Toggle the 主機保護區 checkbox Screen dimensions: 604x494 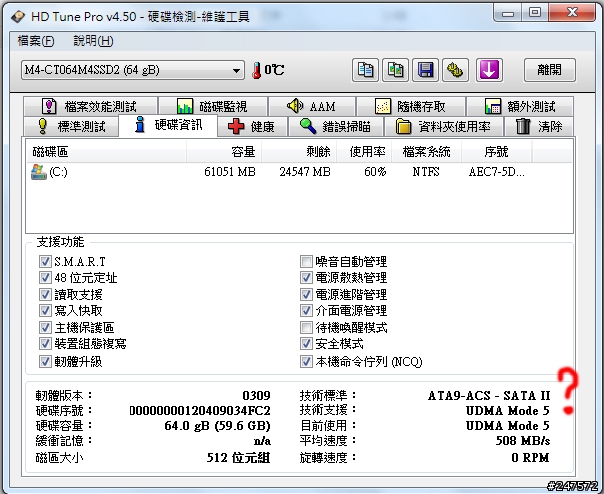[x=45, y=328]
